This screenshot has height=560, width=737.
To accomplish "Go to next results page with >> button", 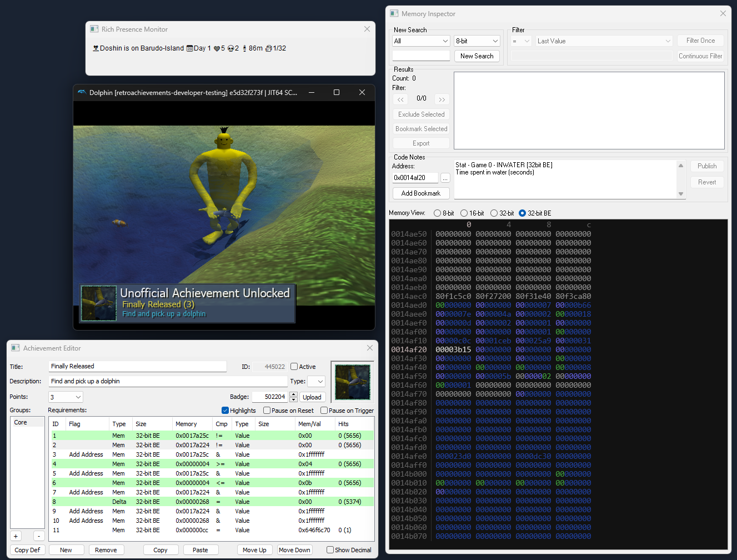I will [x=442, y=99].
